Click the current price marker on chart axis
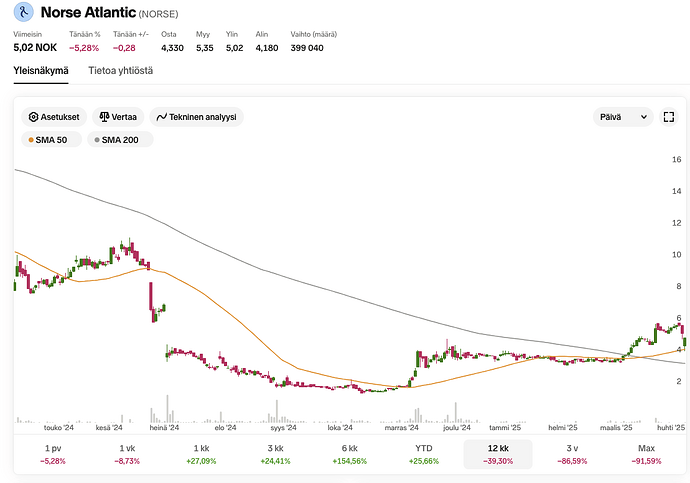This screenshot has height=483, width=690. point(681,349)
